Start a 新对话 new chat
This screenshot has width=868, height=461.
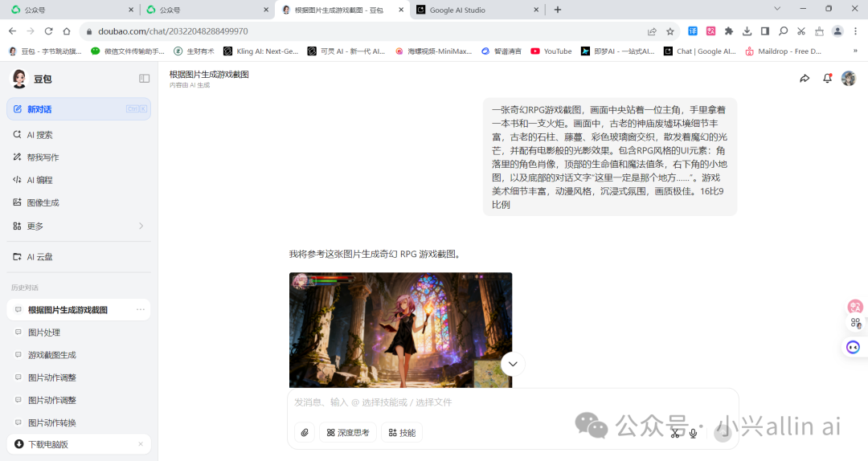pos(79,109)
